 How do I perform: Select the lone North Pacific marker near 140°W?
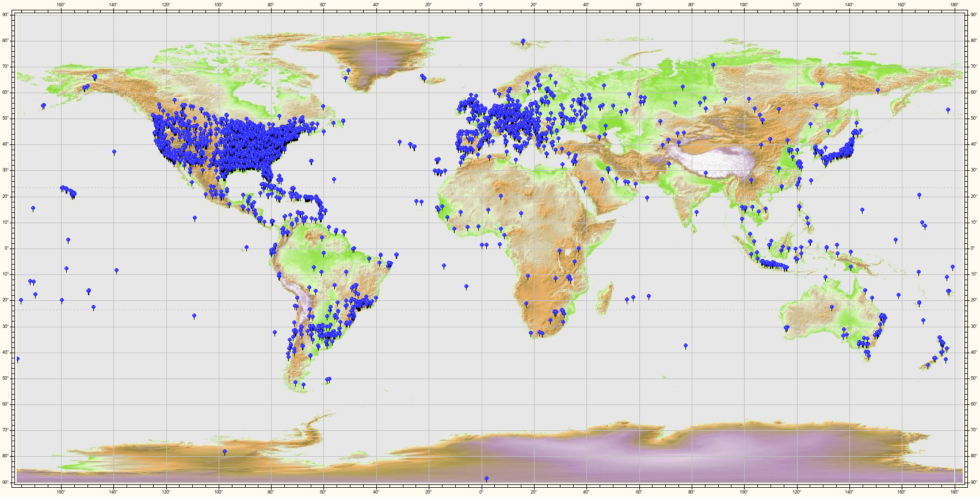point(114,152)
